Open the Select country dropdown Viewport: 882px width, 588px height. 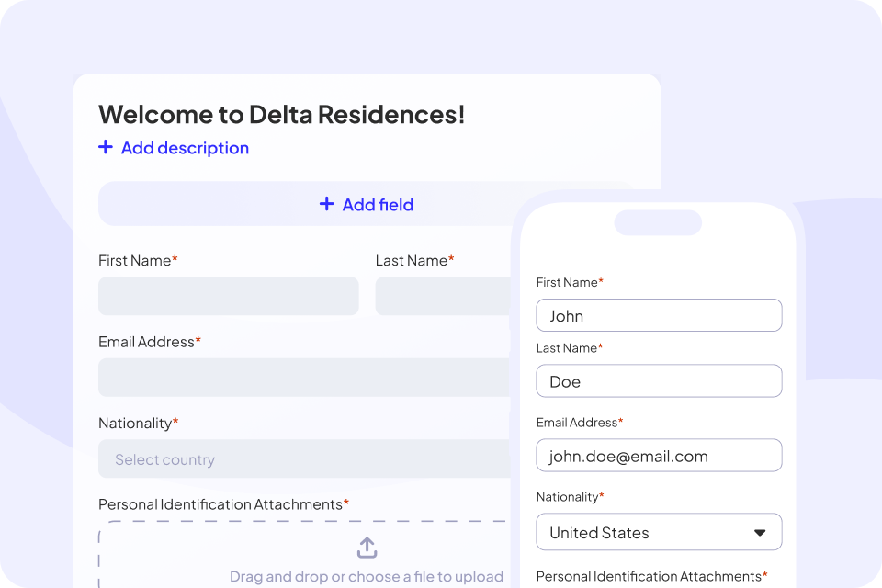[x=304, y=458]
